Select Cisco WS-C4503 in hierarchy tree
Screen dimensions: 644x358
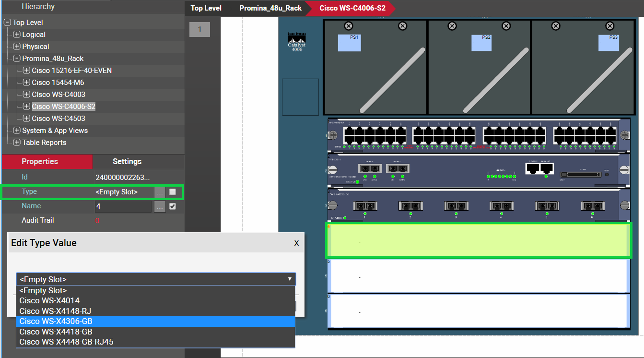(x=59, y=119)
